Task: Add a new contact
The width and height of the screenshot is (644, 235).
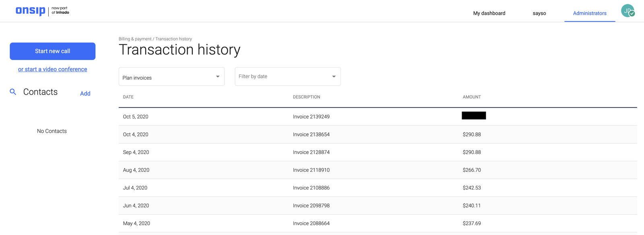Action: point(85,93)
